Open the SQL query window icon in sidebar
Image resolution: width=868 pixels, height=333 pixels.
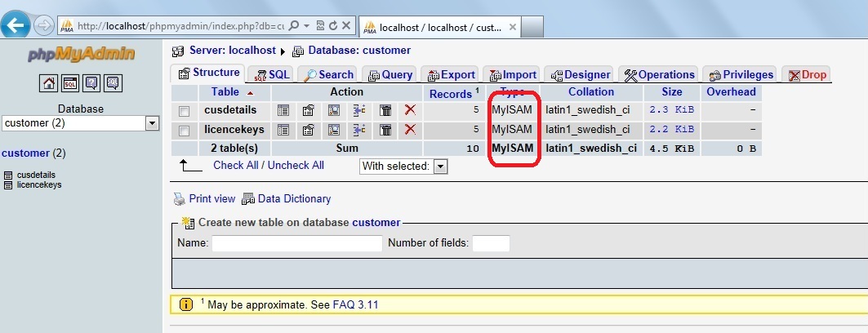tap(70, 83)
